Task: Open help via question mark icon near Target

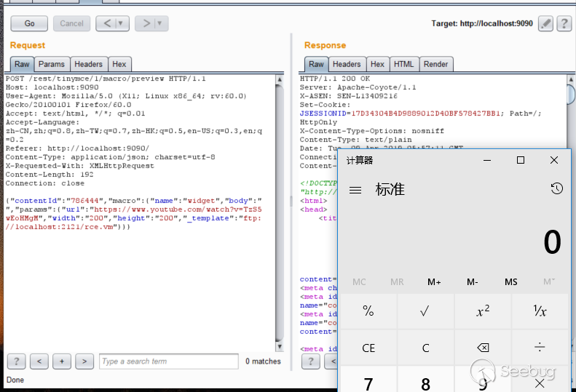Action: 564,23
